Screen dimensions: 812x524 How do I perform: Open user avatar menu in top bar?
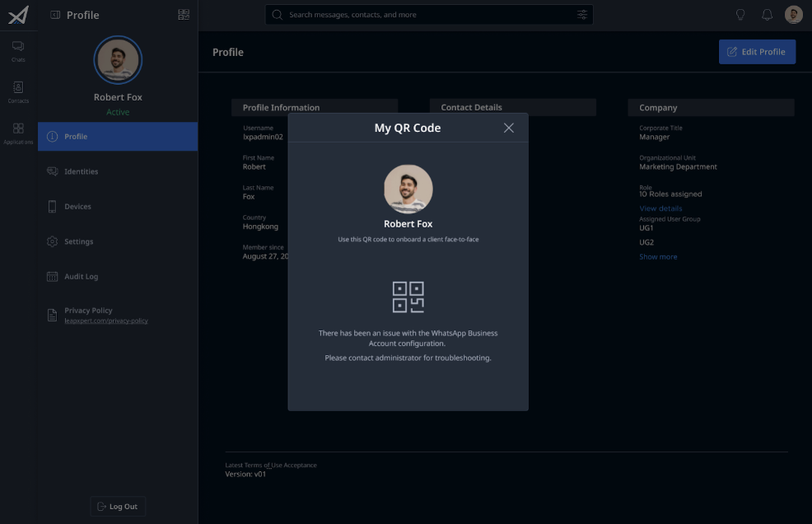coord(793,15)
